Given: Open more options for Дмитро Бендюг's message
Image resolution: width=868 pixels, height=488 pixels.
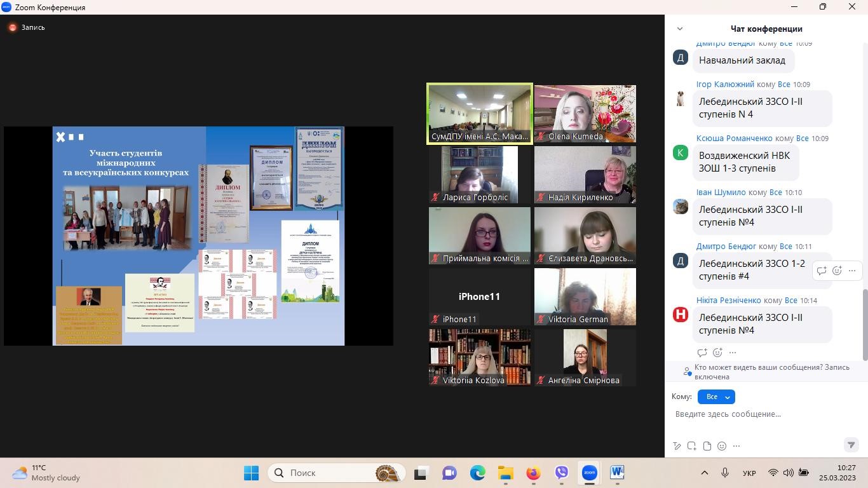Looking at the screenshot, I should coord(852,271).
